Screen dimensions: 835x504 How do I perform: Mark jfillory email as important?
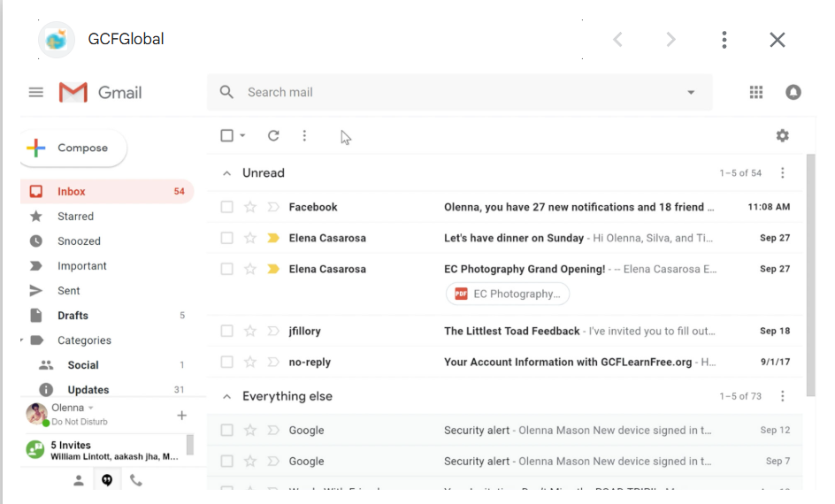[x=273, y=331]
